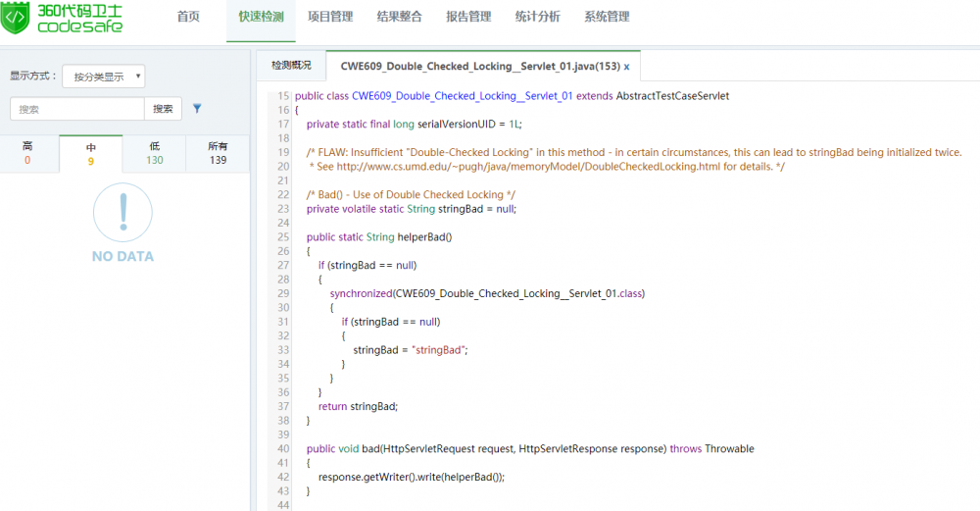The width and height of the screenshot is (980, 511).
Task: Switch to the 低 severity tab with 130
Action: (x=155, y=153)
